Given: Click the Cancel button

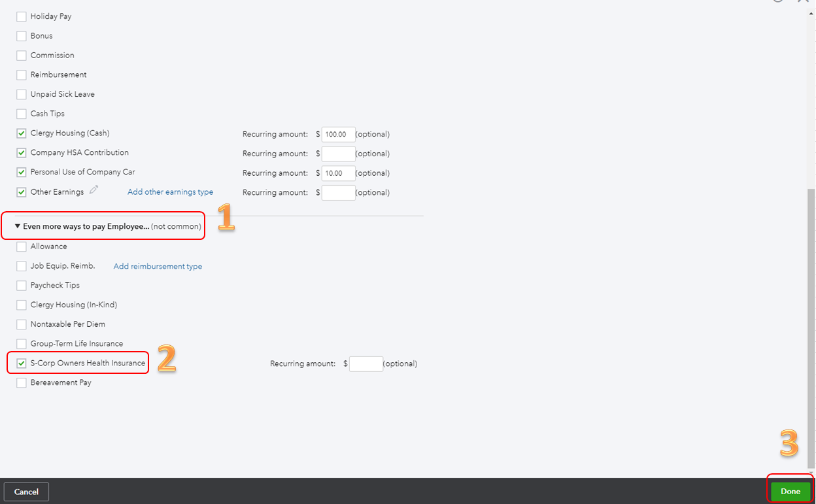Looking at the screenshot, I should coord(26,492).
